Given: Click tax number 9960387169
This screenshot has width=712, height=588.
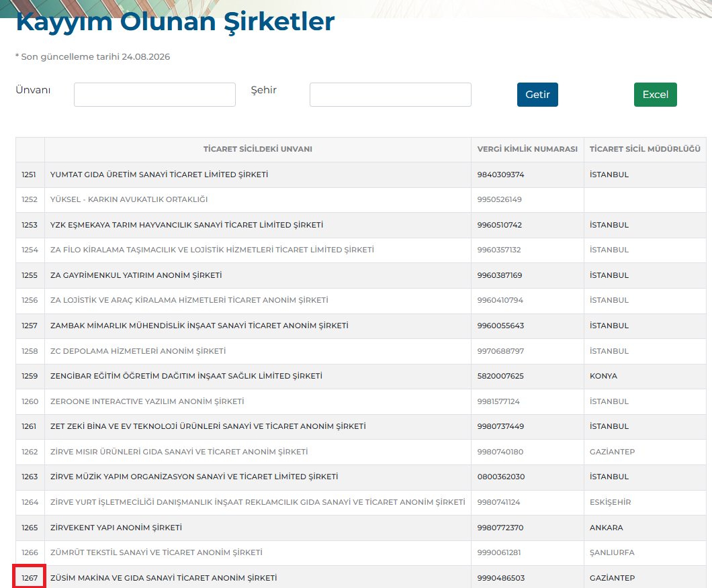Looking at the screenshot, I should (500, 275).
